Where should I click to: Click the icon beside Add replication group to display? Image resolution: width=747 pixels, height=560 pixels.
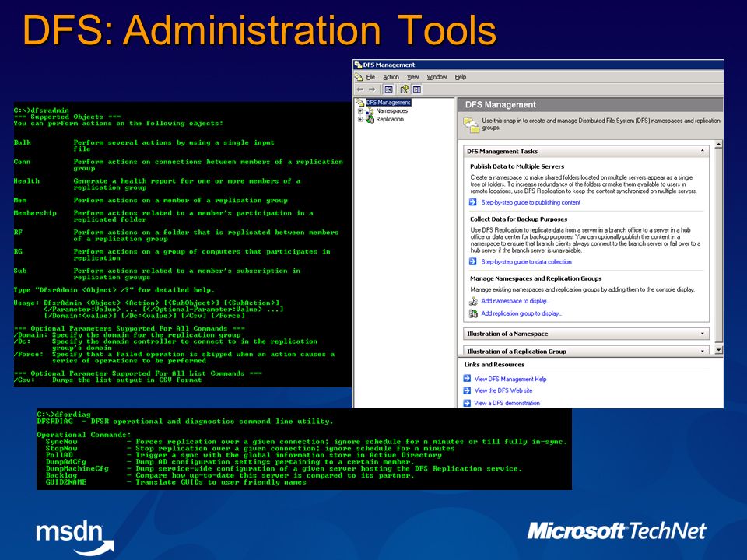(x=473, y=313)
